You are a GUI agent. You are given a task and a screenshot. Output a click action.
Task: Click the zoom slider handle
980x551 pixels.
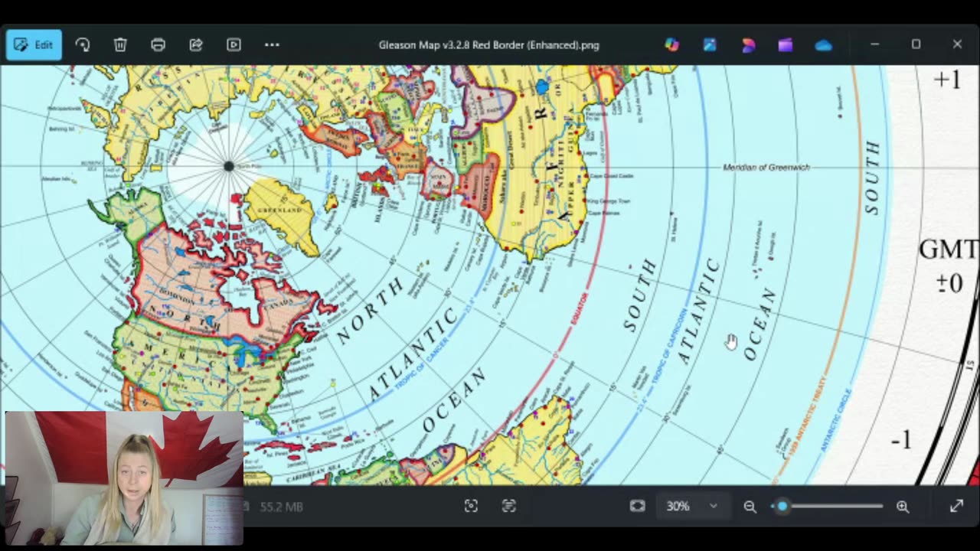coord(782,506)
